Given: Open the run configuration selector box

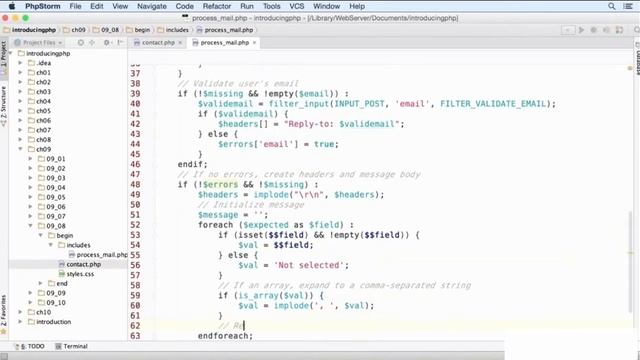Looking at the screenshot, I should (568, 30).
